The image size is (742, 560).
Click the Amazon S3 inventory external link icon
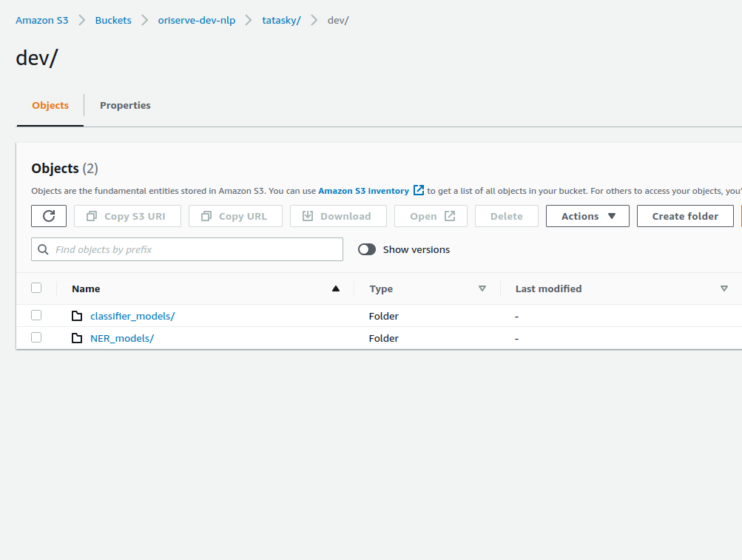[x=419, y=190]
